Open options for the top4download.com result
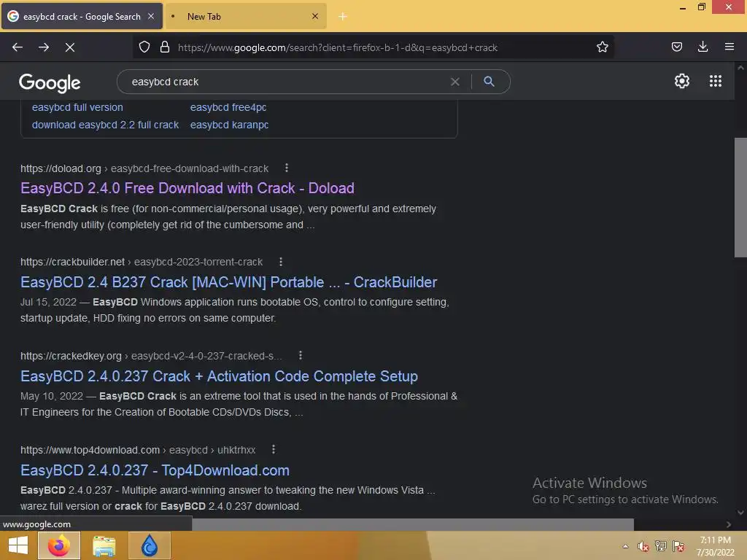 [x=273, y=449]
